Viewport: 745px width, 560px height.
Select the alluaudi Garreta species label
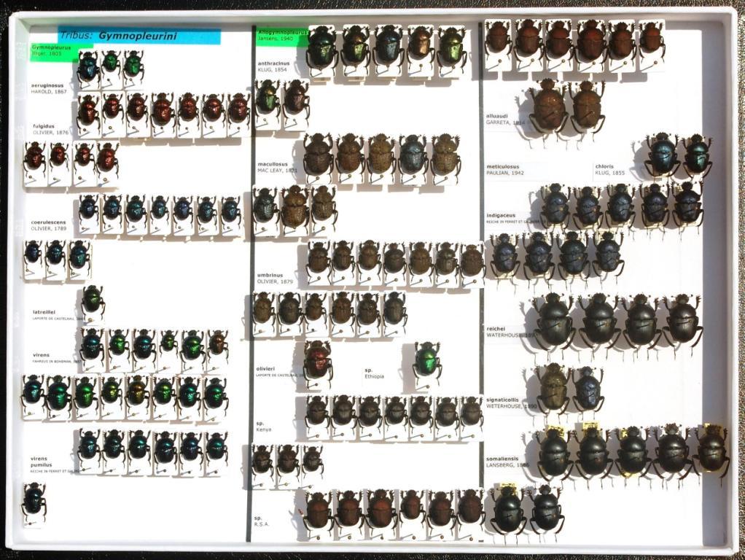coord(504,119)
